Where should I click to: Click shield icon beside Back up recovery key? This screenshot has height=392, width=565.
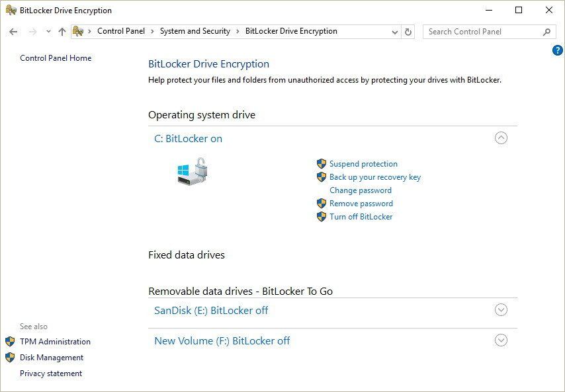(x=321, y=177)
